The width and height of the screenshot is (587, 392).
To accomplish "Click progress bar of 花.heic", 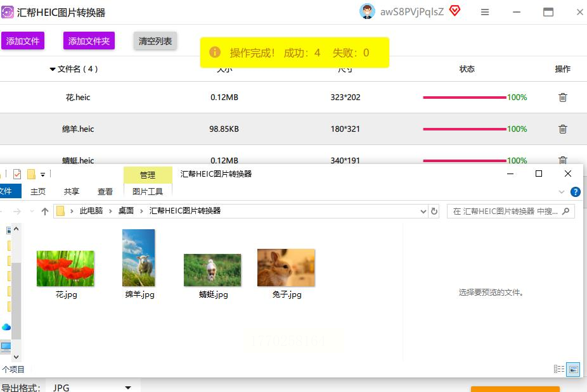I will [464, 98].
